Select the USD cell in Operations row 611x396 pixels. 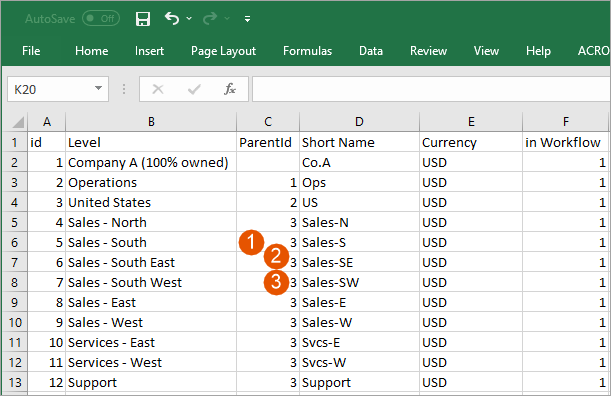pos(471,182)
